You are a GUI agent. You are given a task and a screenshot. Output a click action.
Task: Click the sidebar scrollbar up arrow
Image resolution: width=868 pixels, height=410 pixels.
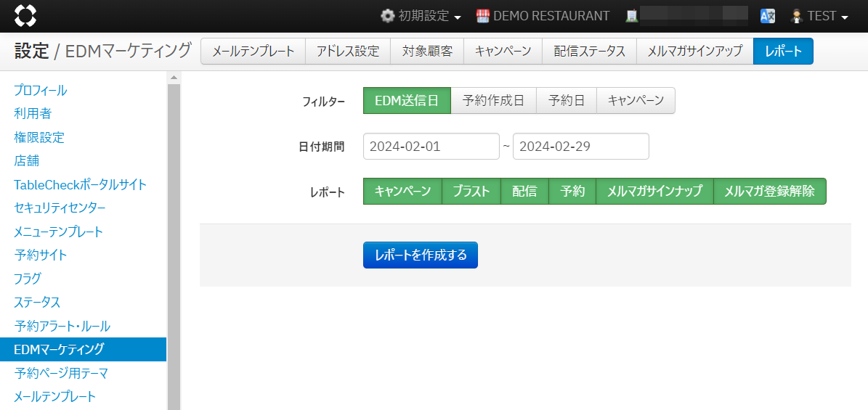174,78
